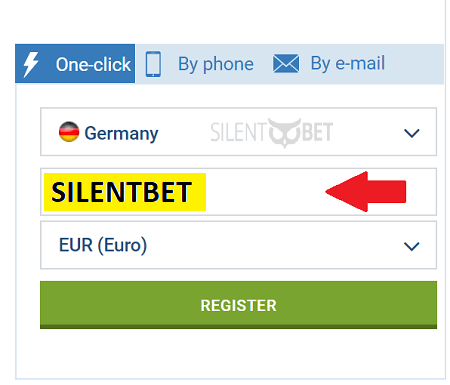450x385 pixels.
Task: Switch to the By e-mail tab
Action: pos(329,63)
